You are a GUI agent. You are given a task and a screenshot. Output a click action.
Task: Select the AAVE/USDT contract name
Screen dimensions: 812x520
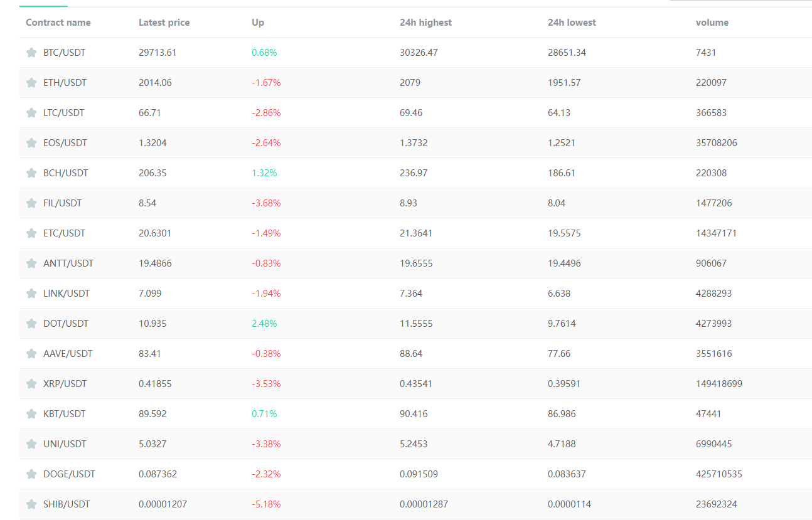(67, 354)
